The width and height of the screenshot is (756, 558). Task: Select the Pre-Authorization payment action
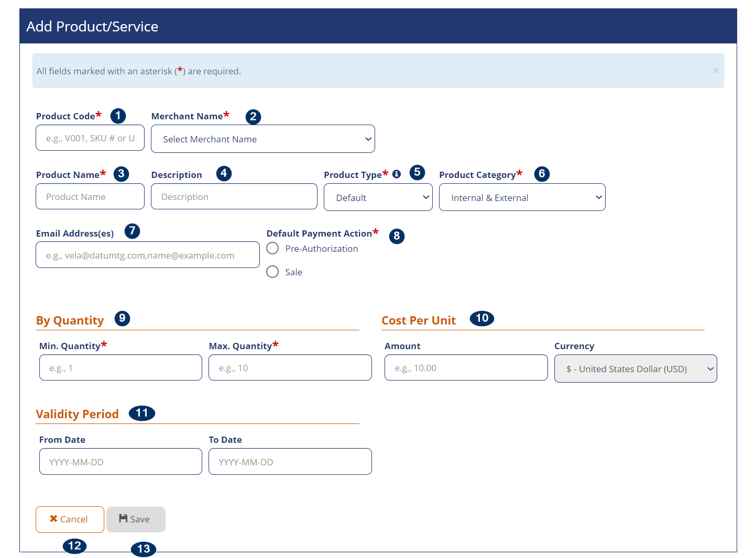coord(272,249)
